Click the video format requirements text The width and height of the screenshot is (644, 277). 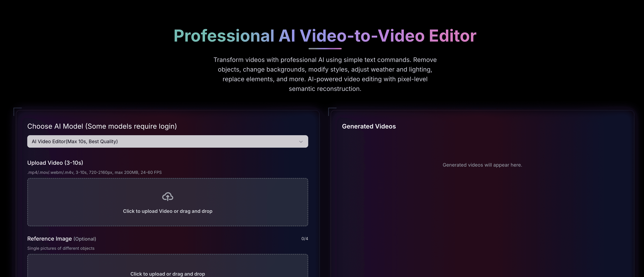pos(95,172)
